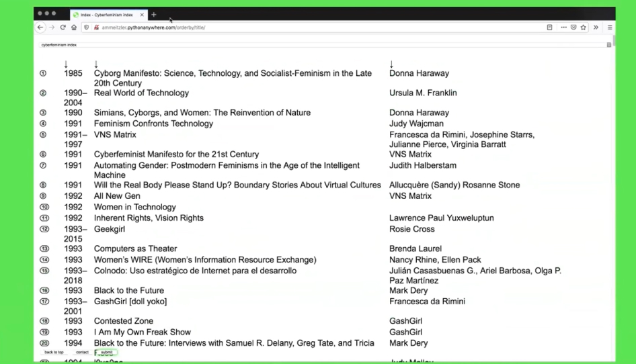This screenshot has height=364, width=636.
Task: Bookmark this page with the star icon
Action: coord(584,28)
